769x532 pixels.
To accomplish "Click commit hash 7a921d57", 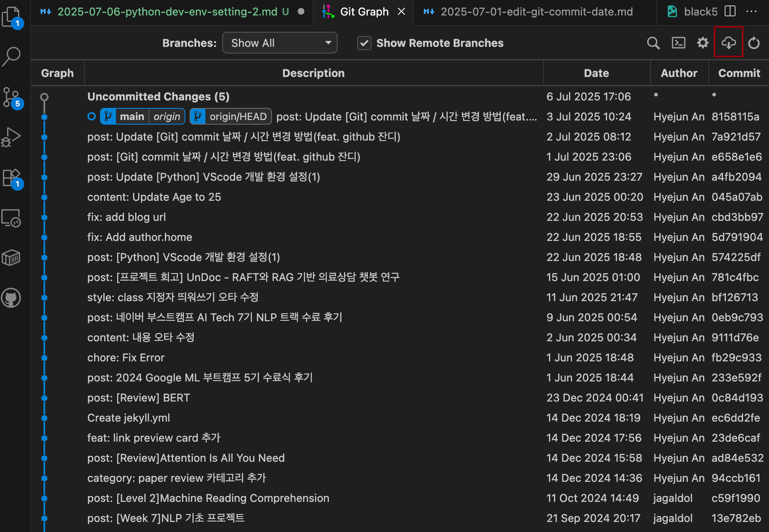I will click(x=736, y=137).
